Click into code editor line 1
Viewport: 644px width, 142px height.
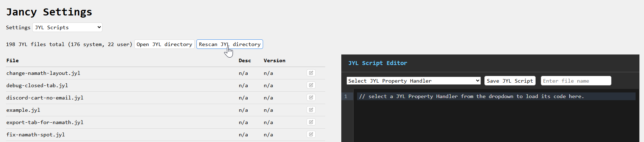[x=496, y=96]
